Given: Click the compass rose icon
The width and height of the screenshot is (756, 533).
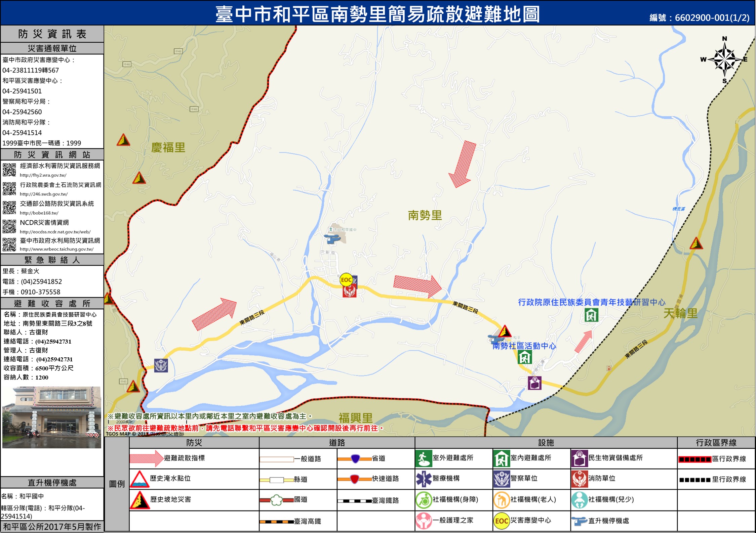Looking at the screenshot, I should point(724,60).
